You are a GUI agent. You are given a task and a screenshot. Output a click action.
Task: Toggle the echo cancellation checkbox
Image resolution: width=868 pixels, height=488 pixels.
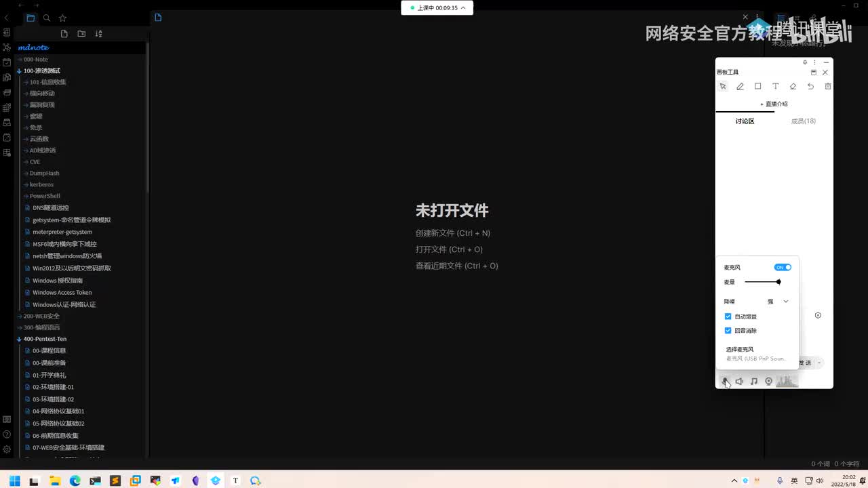pos(728,331)
